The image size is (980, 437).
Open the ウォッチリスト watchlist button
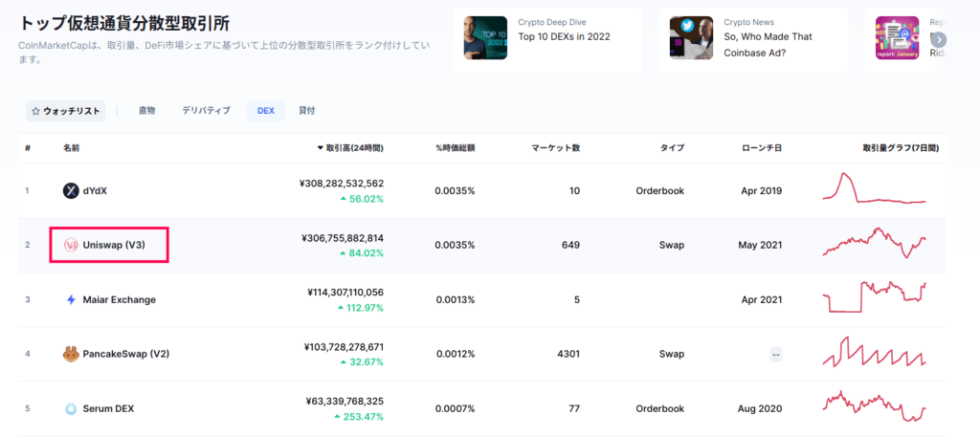[66, 111]
